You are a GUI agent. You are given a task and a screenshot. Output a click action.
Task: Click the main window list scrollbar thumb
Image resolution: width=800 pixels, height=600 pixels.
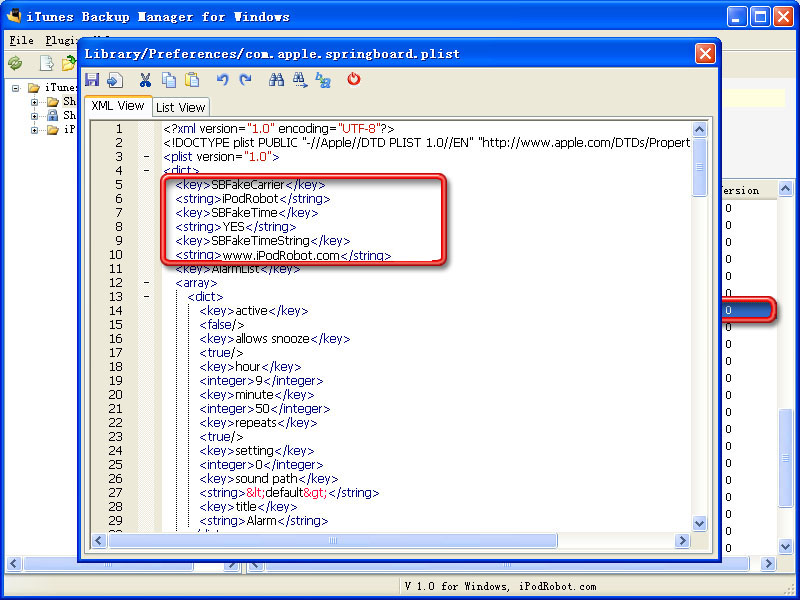click(x=785, y=458)
